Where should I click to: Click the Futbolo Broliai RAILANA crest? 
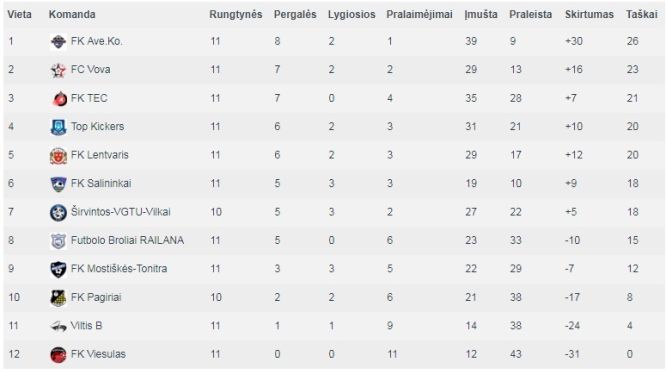coord(58,241)
